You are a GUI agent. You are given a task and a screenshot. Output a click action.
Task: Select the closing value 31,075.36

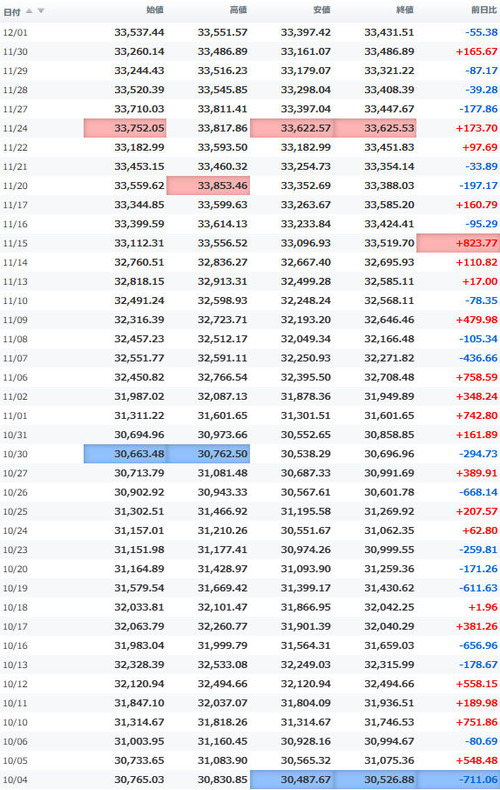click(389, 760)
